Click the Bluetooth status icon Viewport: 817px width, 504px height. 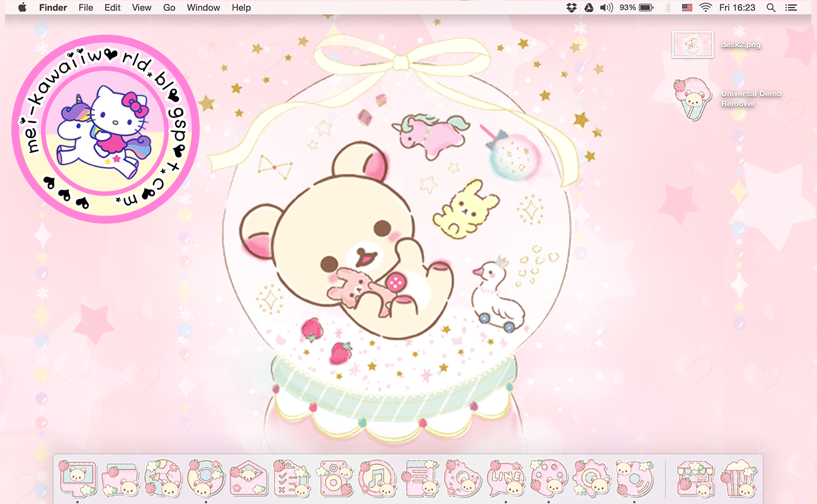tap(668, 8)
